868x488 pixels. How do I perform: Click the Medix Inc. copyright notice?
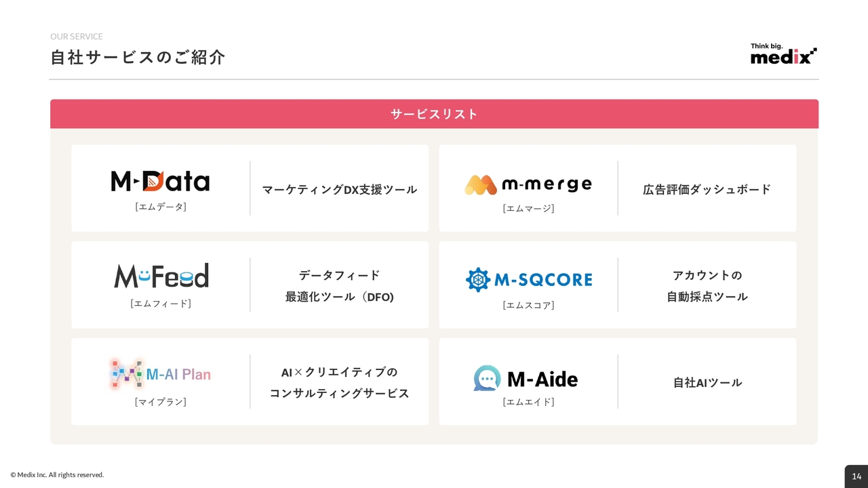[58, 475]
